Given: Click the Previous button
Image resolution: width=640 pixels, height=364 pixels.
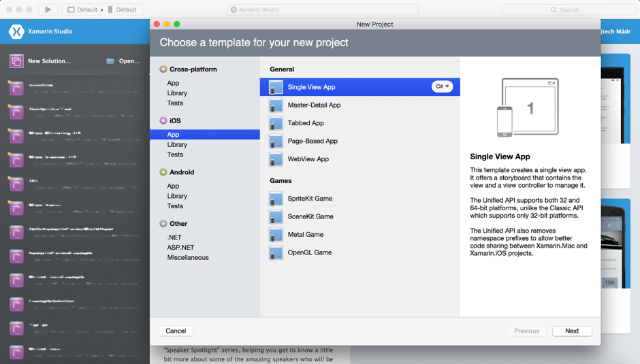Looking at the screenshot, I should pyautogui.click(x=526, y=331).
